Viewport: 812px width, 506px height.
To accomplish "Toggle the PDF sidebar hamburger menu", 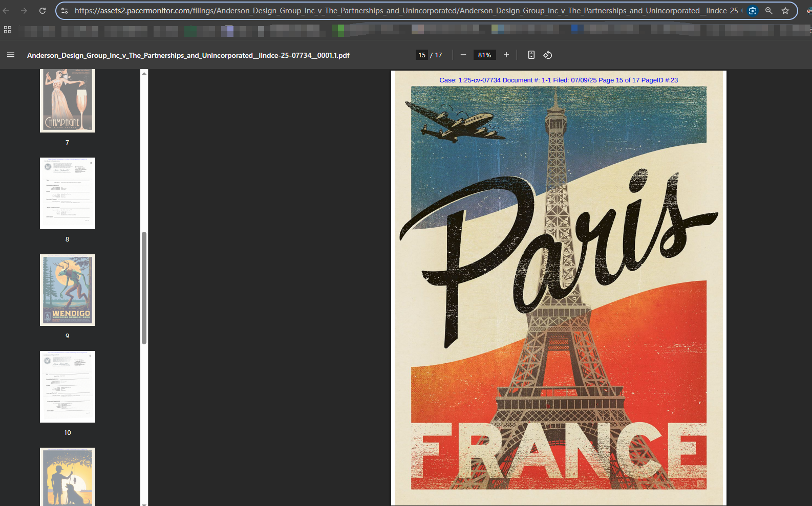I will pyautogui.click(x=11, y=55).
